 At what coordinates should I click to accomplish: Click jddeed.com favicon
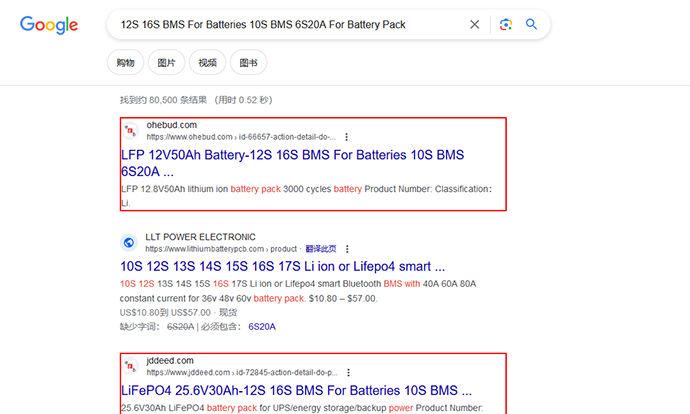point(130,366)
